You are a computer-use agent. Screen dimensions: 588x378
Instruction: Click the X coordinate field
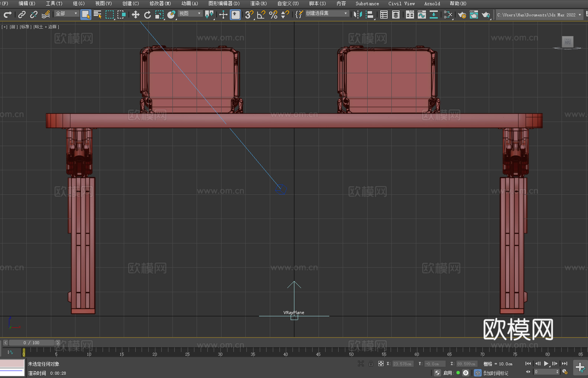[x=403, y=364]
